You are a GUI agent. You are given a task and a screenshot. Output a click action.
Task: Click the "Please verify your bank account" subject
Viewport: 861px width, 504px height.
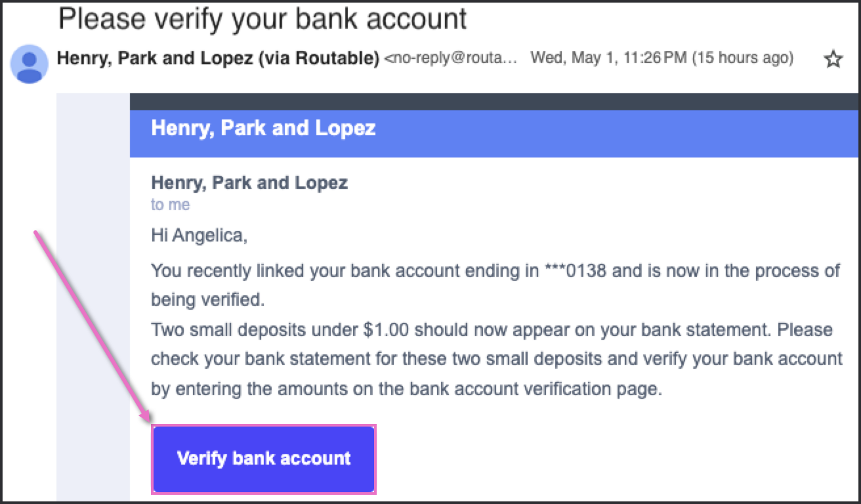(x=262, y=18)
